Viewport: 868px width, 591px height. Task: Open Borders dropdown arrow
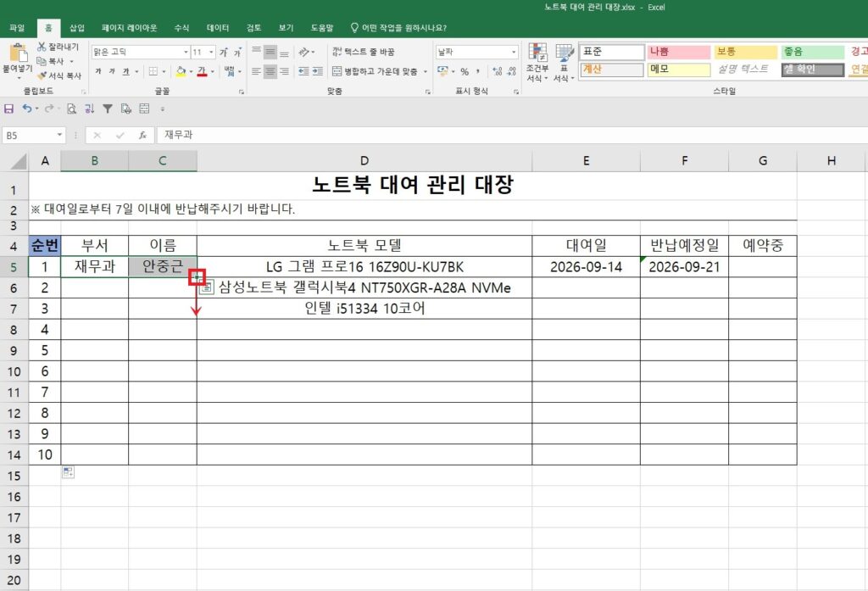pos(164,71)
